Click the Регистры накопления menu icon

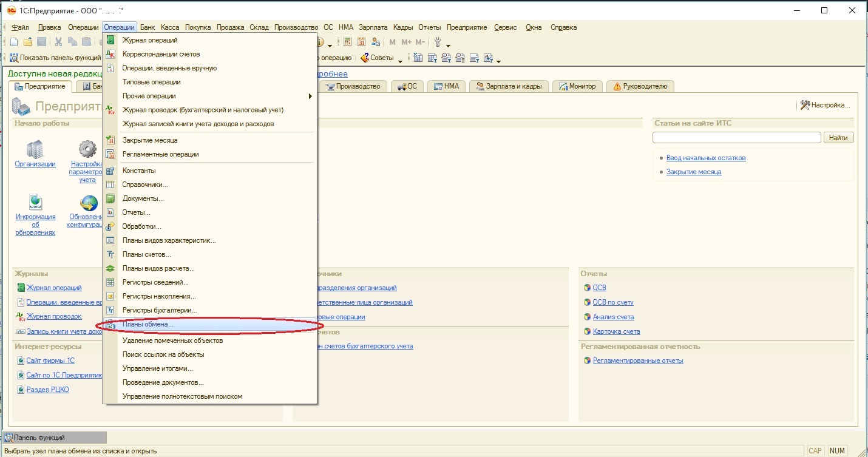click(x=110, y=296)
